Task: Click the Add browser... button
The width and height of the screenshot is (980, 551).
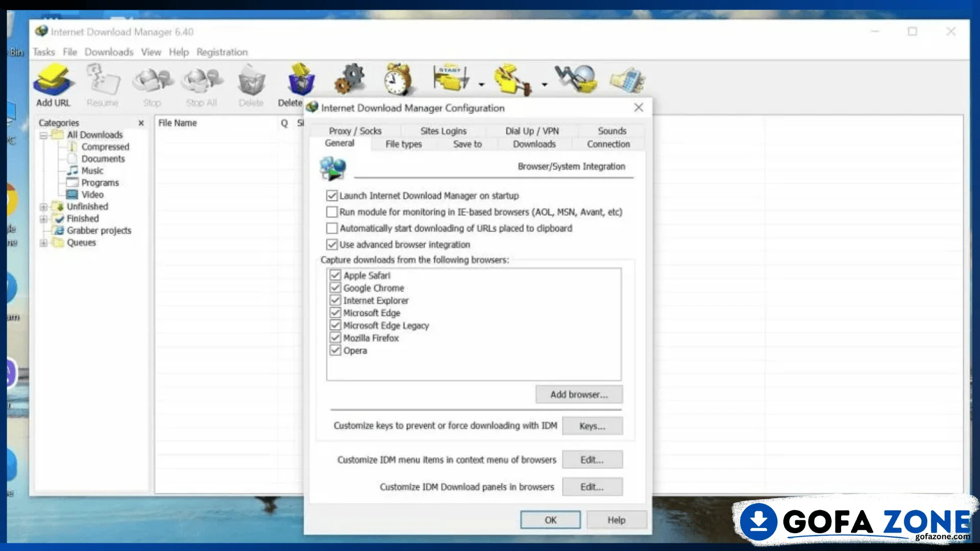Action: pos(579,394)
